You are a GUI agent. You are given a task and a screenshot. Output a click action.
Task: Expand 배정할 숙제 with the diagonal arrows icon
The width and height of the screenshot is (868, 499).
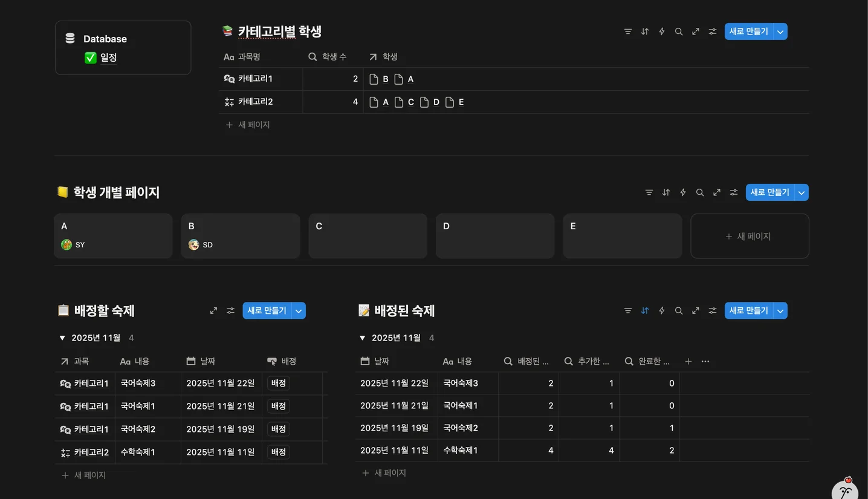pyautogui.click(x=213, y=310)
